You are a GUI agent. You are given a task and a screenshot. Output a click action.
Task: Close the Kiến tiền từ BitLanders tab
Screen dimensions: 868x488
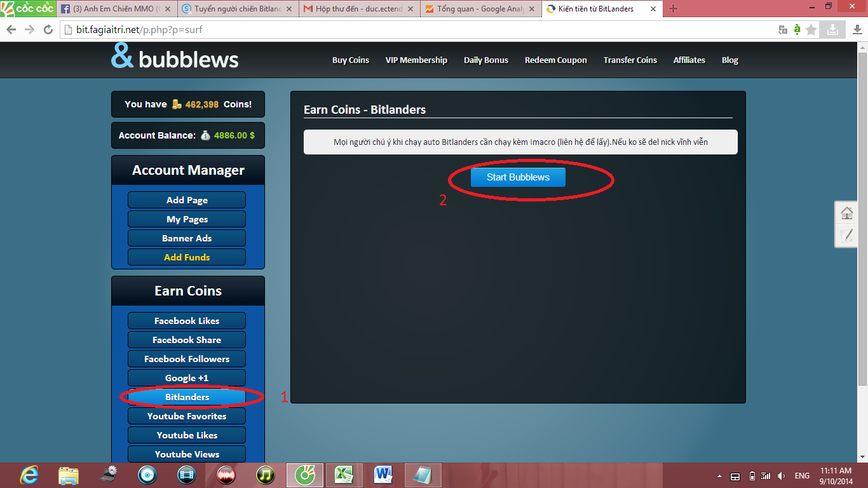tap(653, 9)
